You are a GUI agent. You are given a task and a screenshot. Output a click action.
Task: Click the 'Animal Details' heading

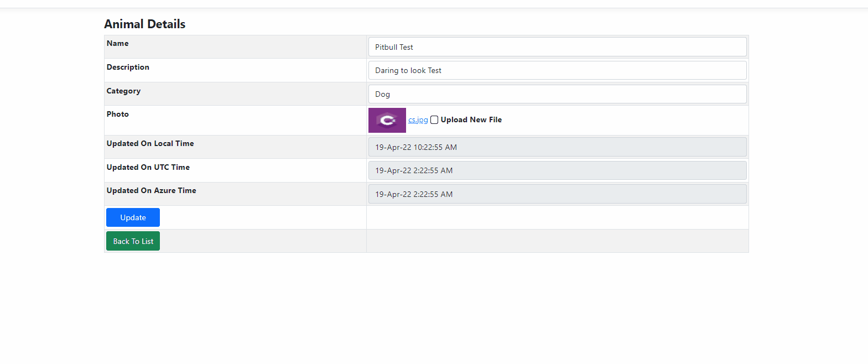145,24
